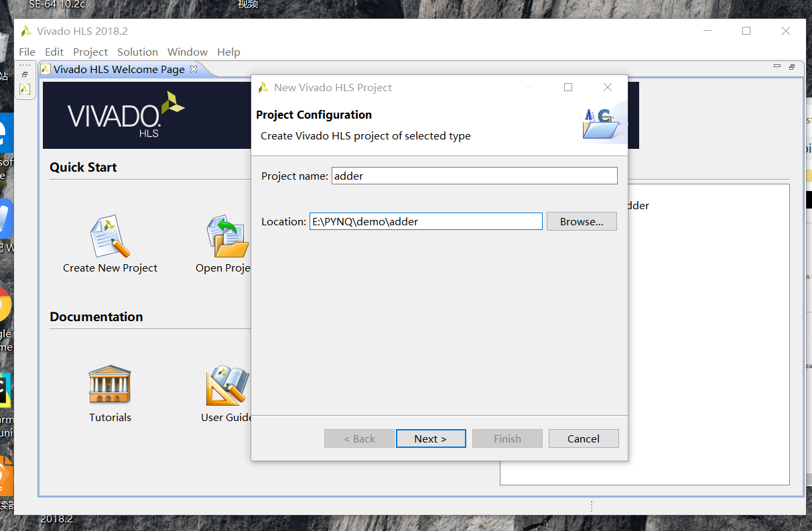This screenshot has height=531, width=812.
Task: Click the restore-pane icon above the editor area
Action: pos(792,66)
